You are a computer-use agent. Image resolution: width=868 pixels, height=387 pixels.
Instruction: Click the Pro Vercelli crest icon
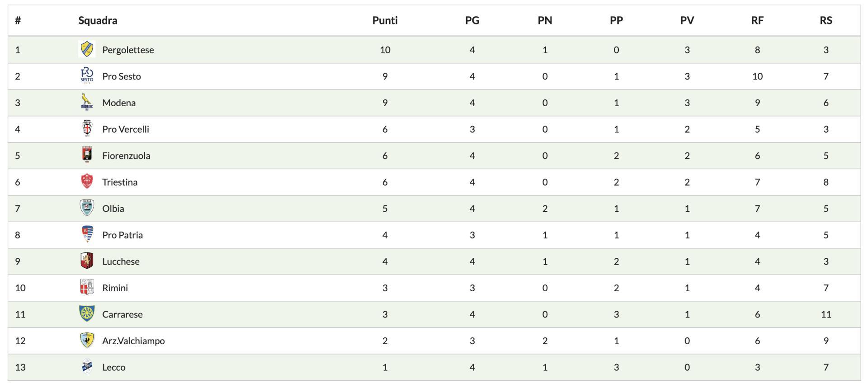(87, 129)
